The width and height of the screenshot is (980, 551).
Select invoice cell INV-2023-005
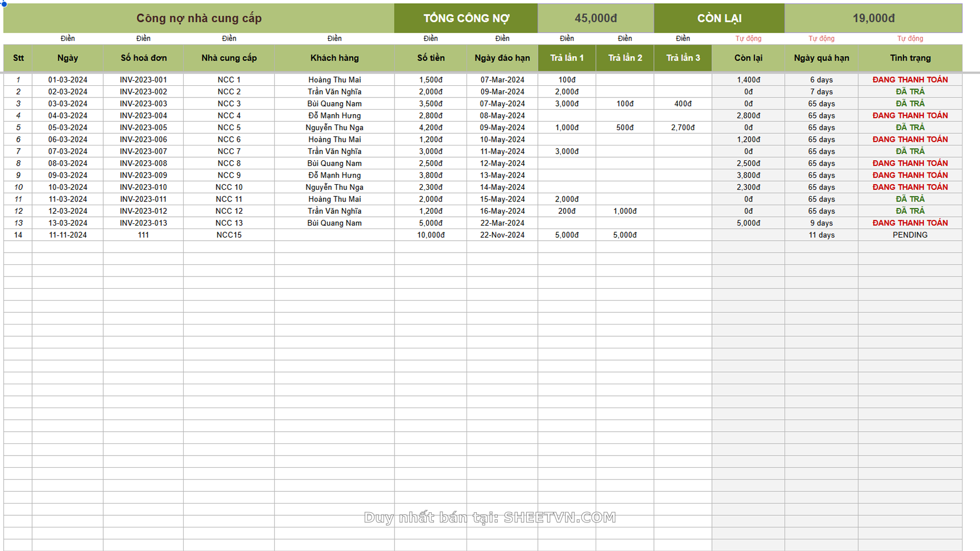tap(143, 128)
